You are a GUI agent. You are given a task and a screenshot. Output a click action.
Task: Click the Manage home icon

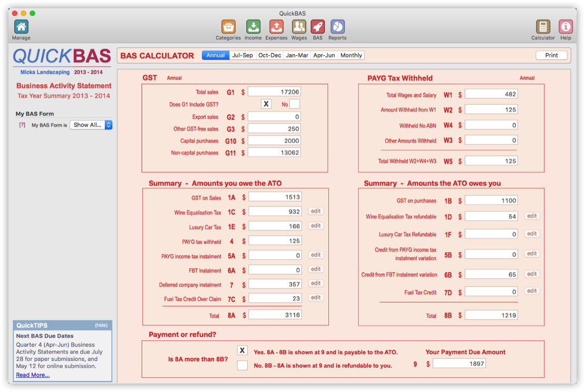pyautogui.click(x=21, y=26)
